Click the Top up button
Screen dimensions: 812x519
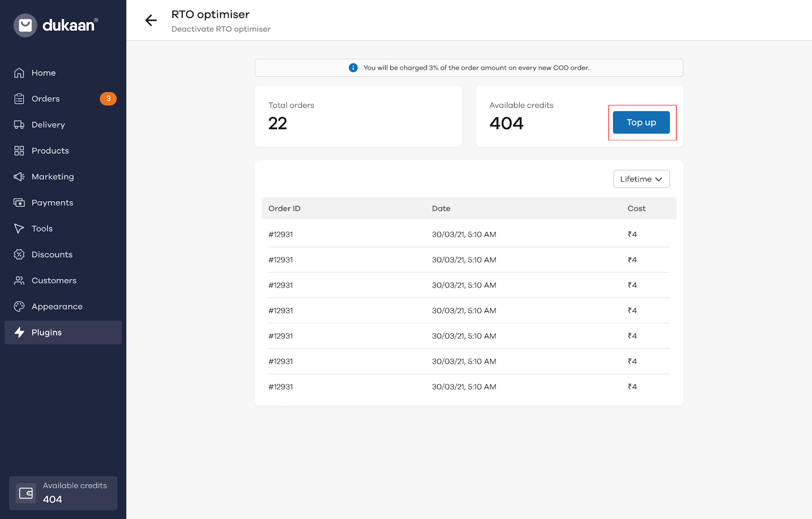pyautogui.click(x=641, y=122)
